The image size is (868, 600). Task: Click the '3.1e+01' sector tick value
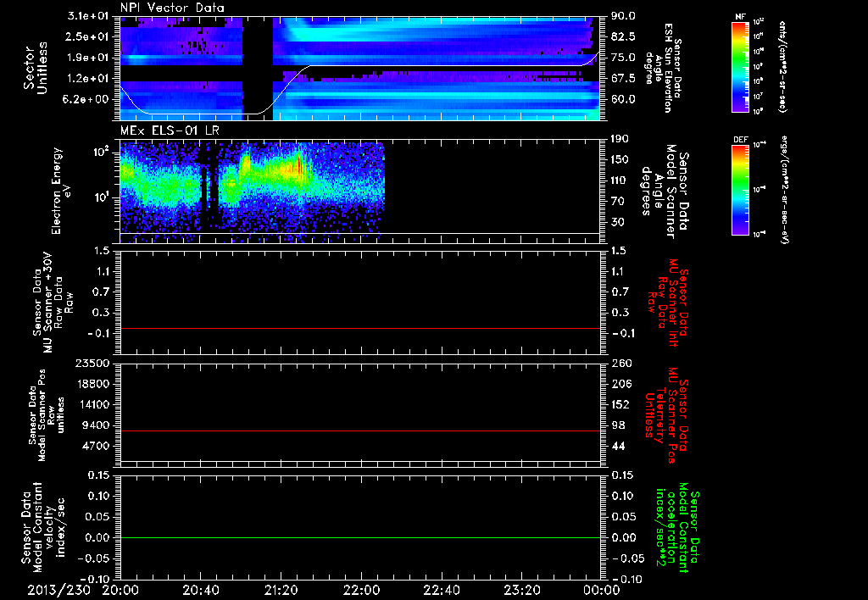coord(88,16)
